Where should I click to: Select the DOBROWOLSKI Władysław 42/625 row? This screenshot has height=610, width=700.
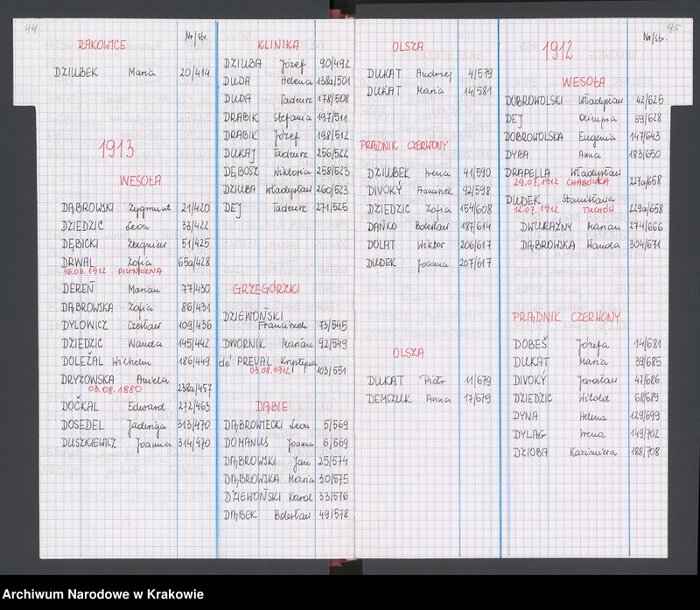[x=584, y=101]
